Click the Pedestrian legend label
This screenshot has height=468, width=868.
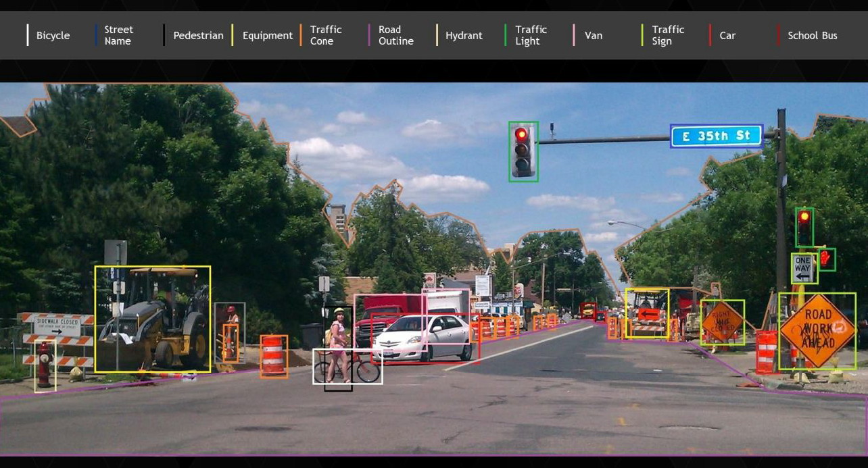[x=198, y=35]
